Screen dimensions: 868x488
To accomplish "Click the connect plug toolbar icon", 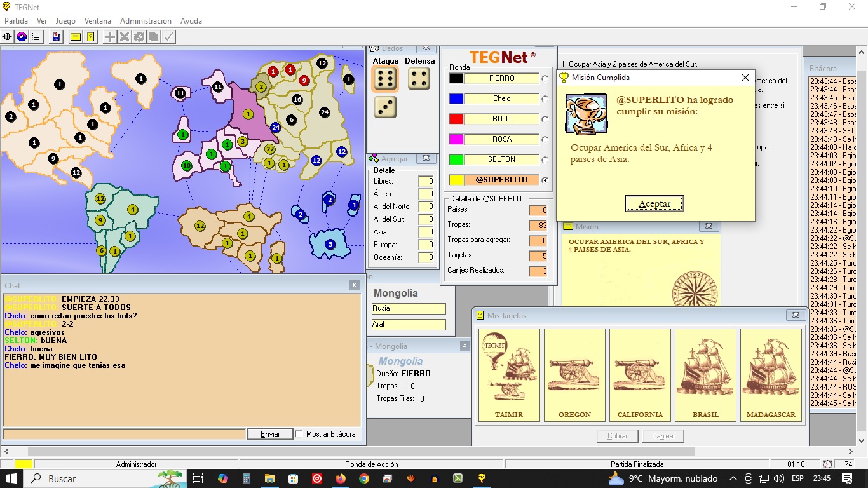I will tap(8, 37).
